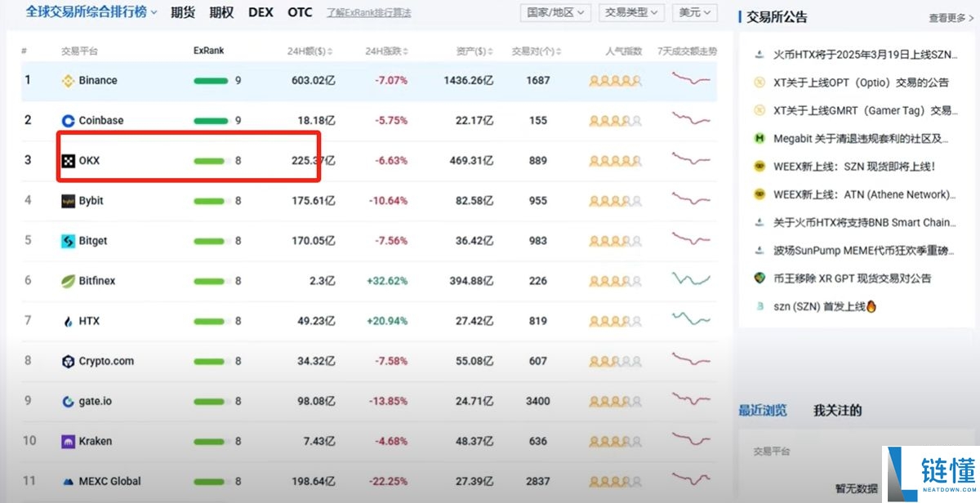Click the XT icon beside OPT (Optio) announcement

pos(759,82)
